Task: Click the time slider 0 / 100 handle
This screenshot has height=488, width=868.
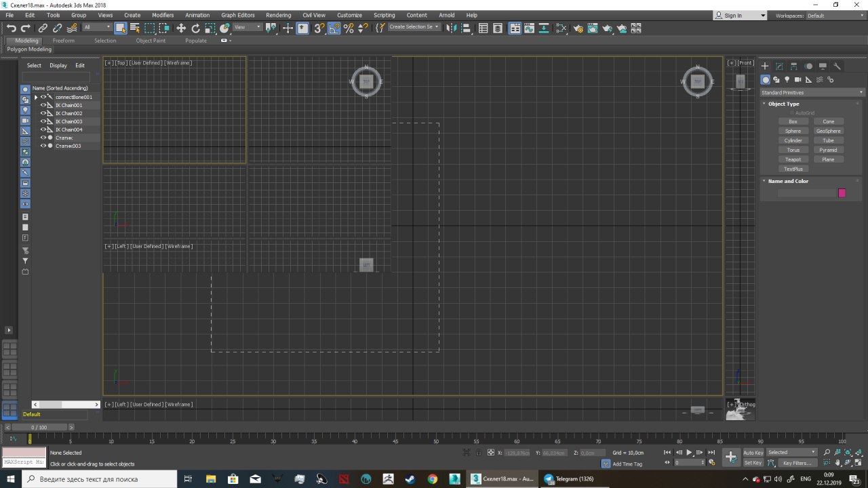Action: click(39, 427)
